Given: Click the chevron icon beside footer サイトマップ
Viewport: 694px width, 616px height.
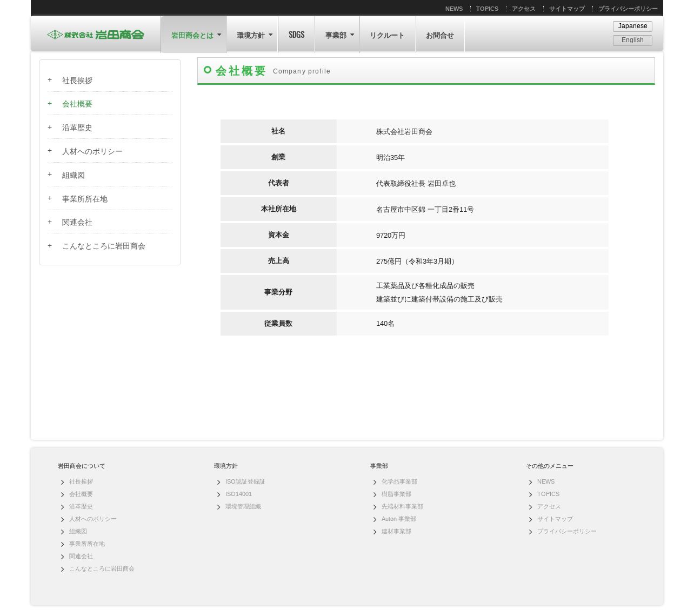Looking at the screenshot, I should (x=530, y=519).
